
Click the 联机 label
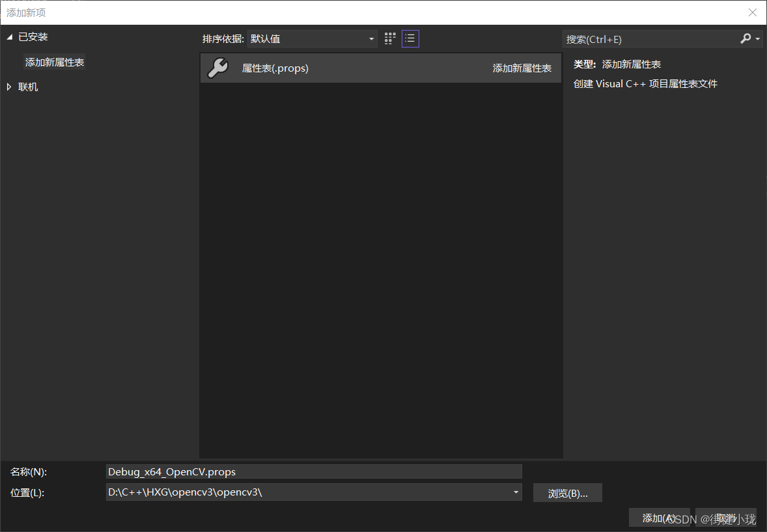click(x=28, y=87)
